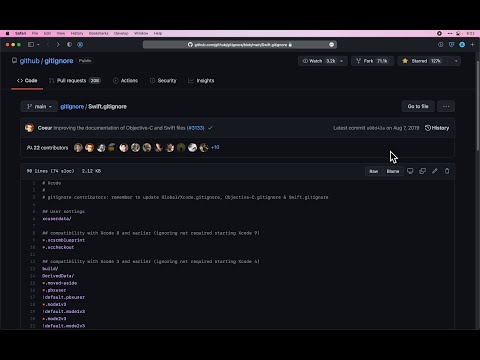Screen dimensions: 480x360
Task: Switch to the Code tab
Action: (x=27, y=81)
